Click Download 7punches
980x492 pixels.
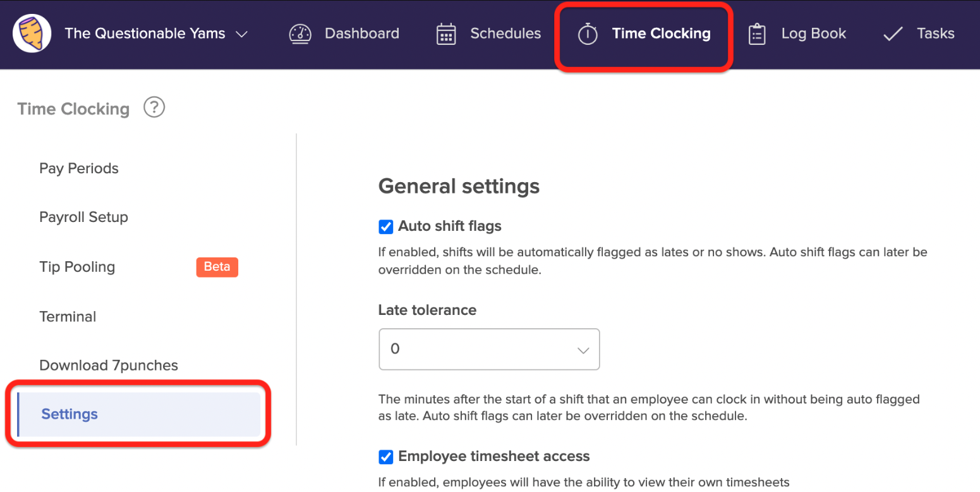pos(109,365)
